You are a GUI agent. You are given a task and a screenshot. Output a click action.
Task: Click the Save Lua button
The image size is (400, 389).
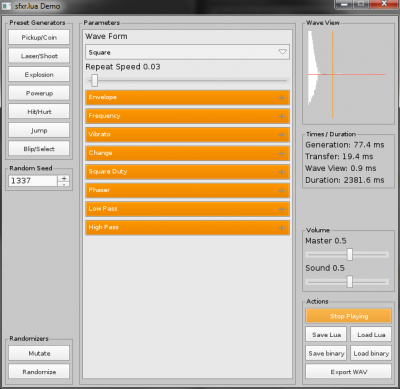point(326,335)
